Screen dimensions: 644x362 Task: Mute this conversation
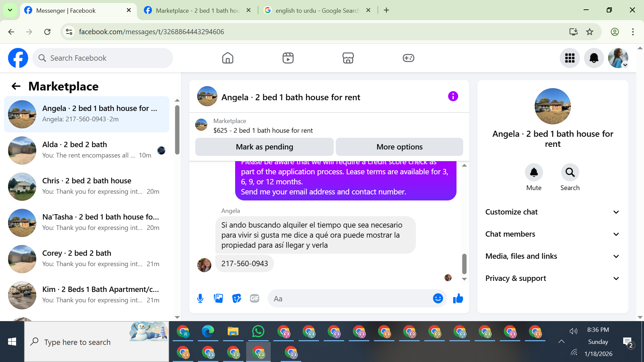click(x=534, y=173)
